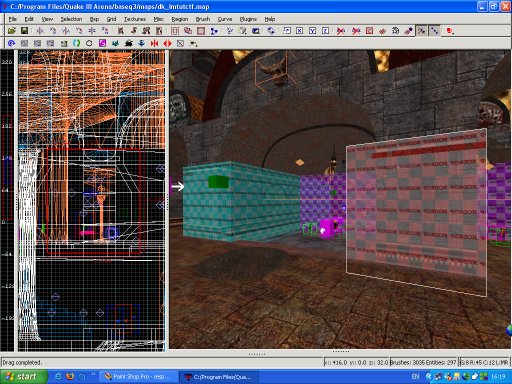Click the Open map folder icon
Viewport: 512px width, 384px height.
[12, 31]
